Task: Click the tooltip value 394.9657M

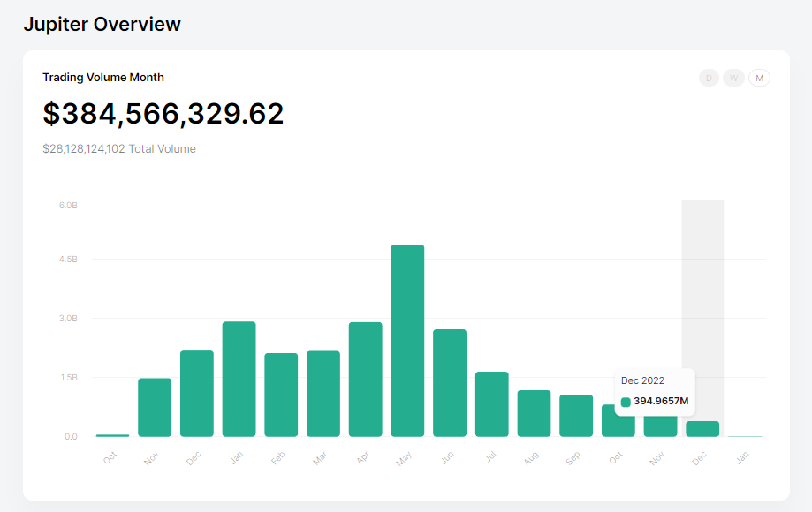Action: tap(661, 402)
